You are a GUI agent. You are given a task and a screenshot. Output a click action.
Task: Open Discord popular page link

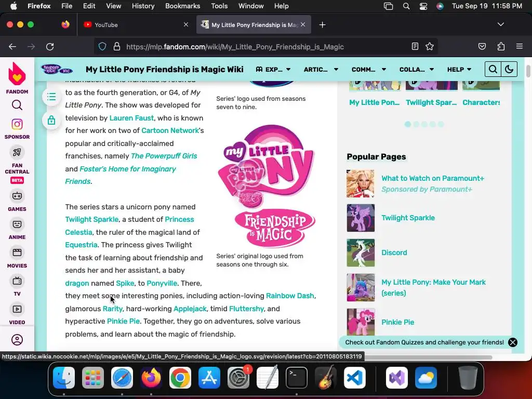pos(394,252)
